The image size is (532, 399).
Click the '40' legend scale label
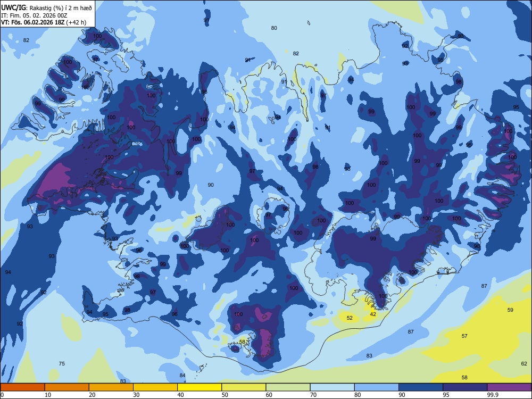point(180,395)
